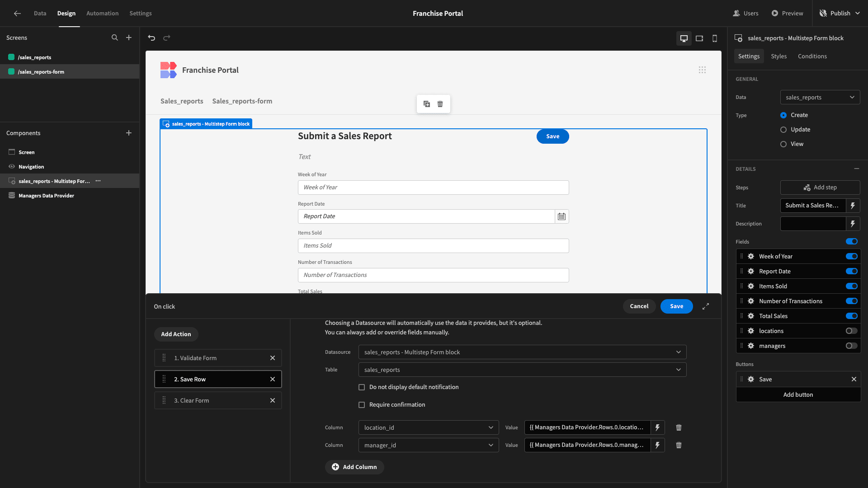
Task: Open the location_id column dropdown
Action: (x=429, y=427)
